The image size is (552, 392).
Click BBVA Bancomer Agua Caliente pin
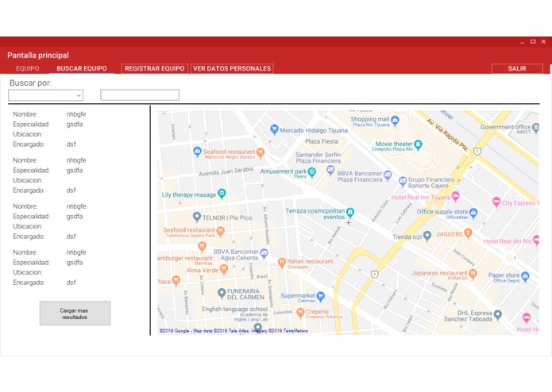point(264,253)
